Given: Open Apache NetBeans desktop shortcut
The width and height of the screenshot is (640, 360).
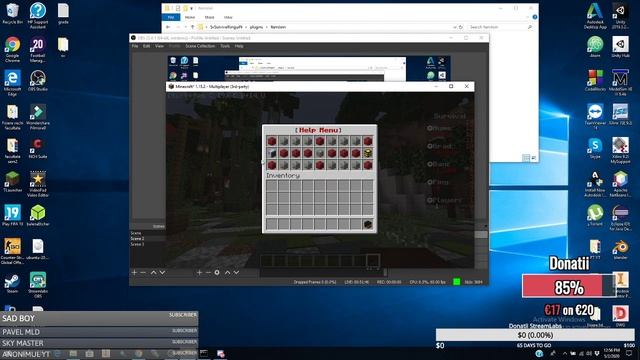Looking at the screenshot, I should click(620, 184).
